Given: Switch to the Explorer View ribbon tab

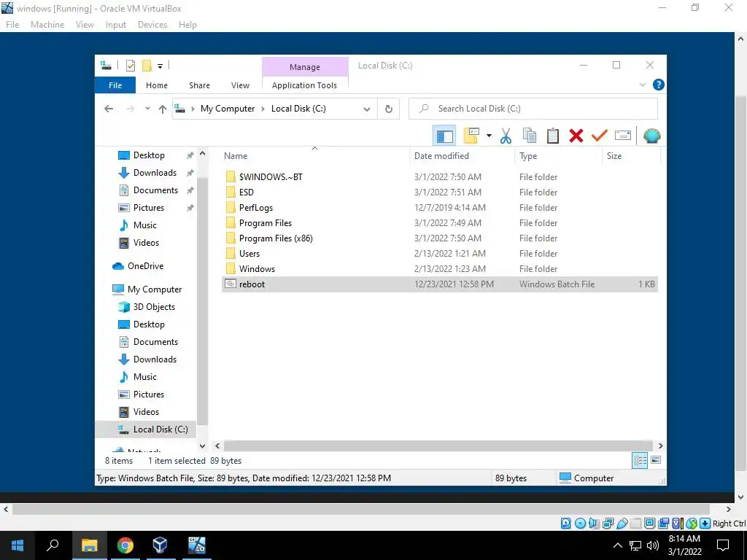Looking at the screenshot, I should click(240, 85).
